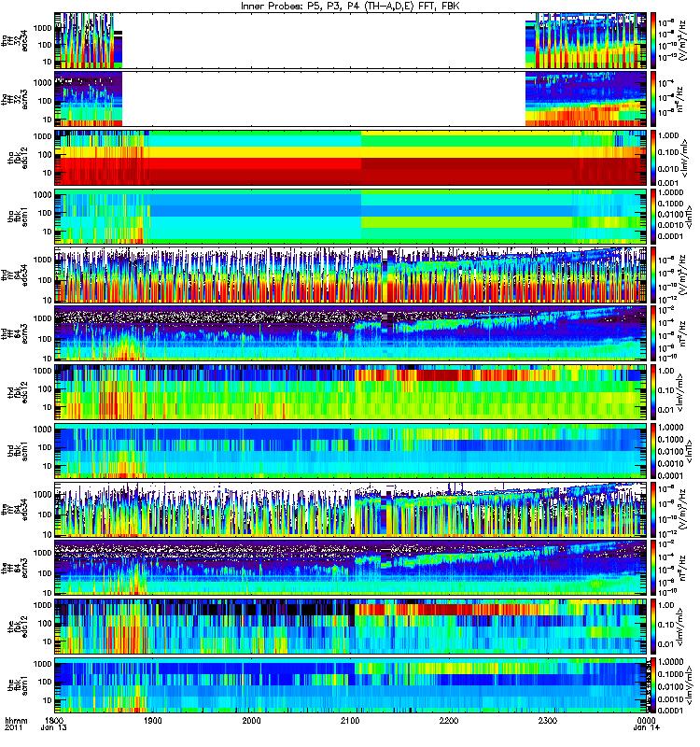Screen dimensions: 700x747
Task: Click the 'tha fbk edc12' y-axis label
Action: point(18,156)
